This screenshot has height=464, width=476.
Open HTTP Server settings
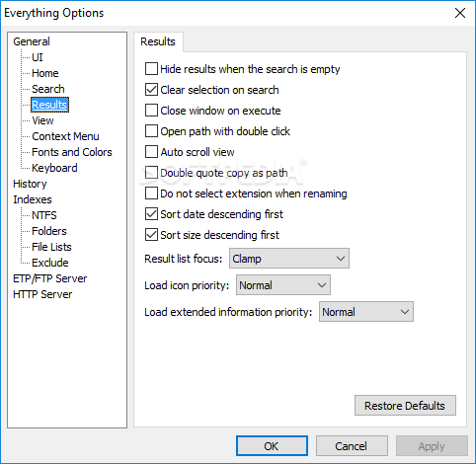42,294
